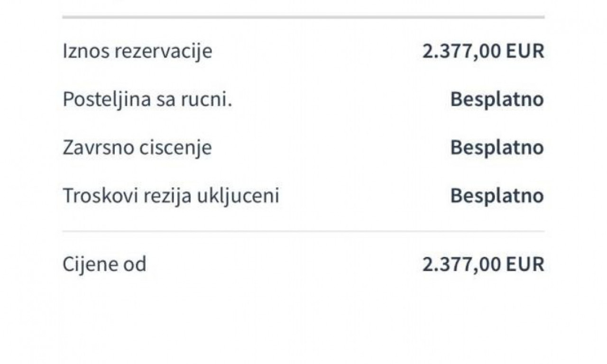Click the word ciscenje
Screen dimensions: 607x364
(x=176, y=148)
